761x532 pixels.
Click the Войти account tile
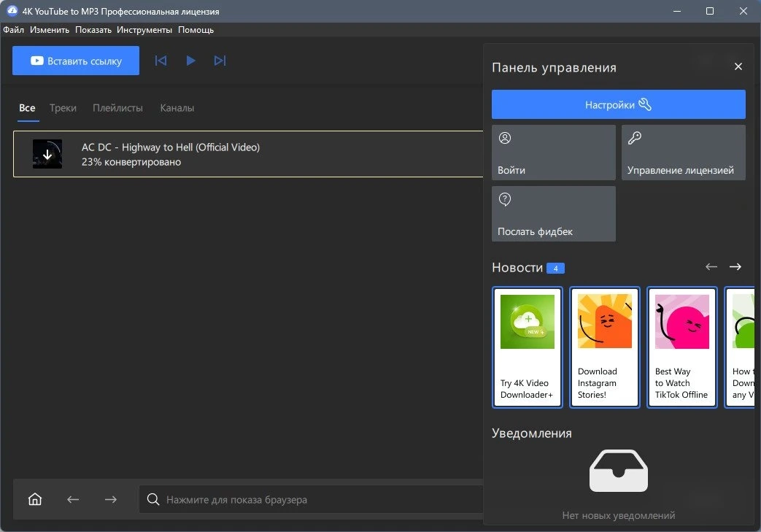pyautogui.click(x=553, y=153)
